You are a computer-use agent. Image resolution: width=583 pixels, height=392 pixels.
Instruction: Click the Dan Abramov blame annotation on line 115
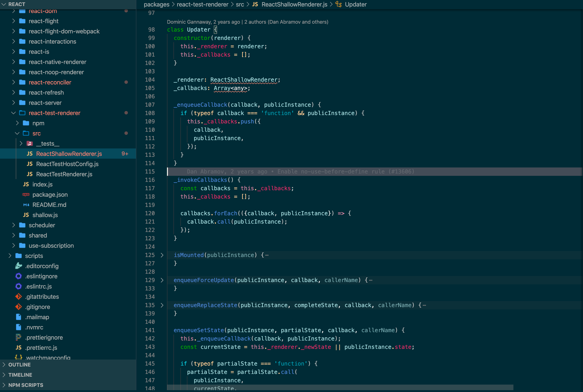tap(300, 172)
